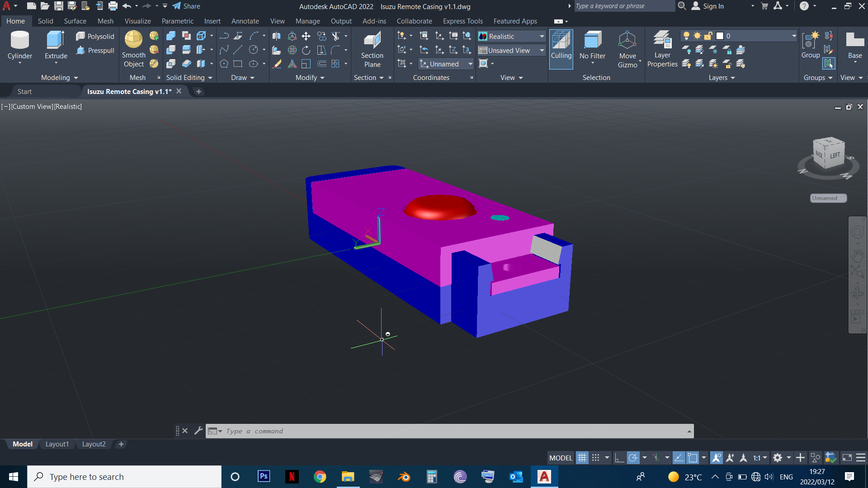868x488 pixels.
Task: Click the Erase tool
Action: pyautogui.click(x=277, y=64)
